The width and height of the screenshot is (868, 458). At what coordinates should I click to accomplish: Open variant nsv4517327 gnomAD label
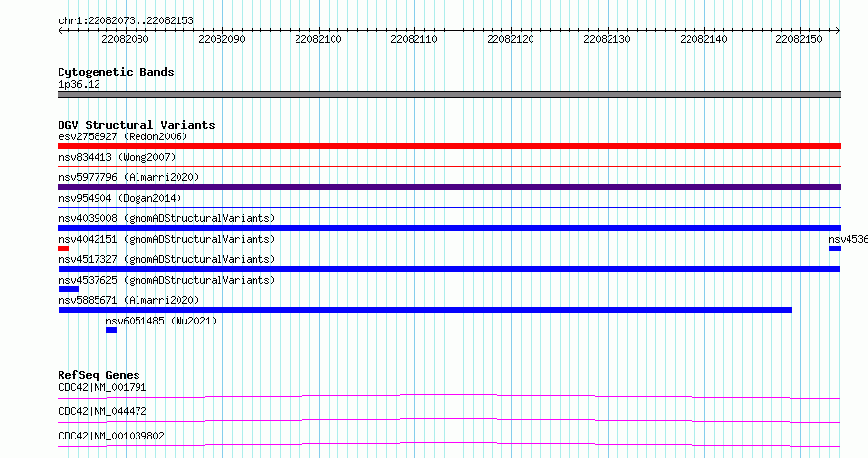click(167, 259)
